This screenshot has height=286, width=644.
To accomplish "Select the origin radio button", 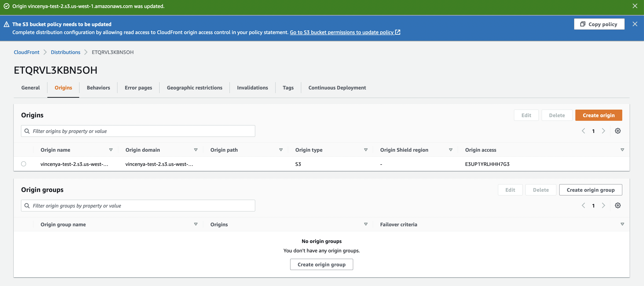I will click(x=23, y=164).
